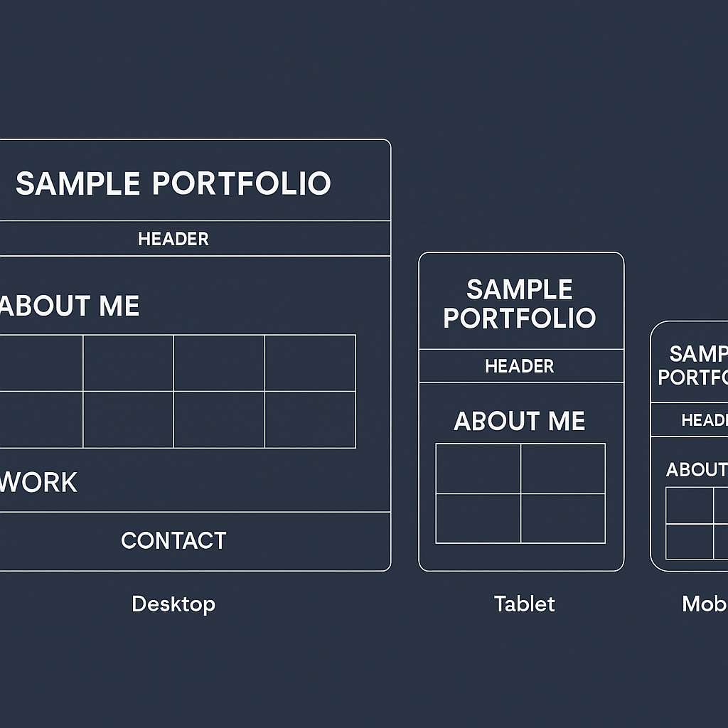Select the bottom-left grid cell in Tablet layout
The width and height of the screenshot is (728, 728).
point(478,518)
